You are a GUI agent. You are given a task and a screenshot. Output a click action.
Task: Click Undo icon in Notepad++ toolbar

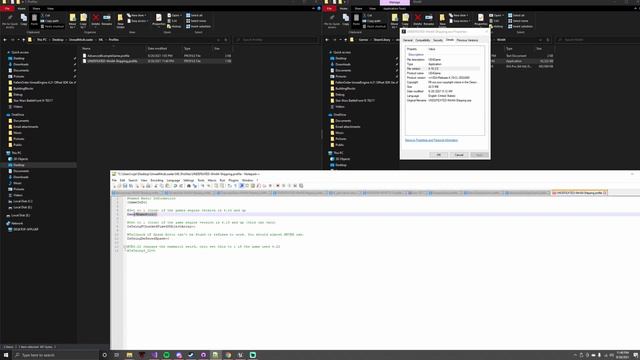(x=175, y=186)
